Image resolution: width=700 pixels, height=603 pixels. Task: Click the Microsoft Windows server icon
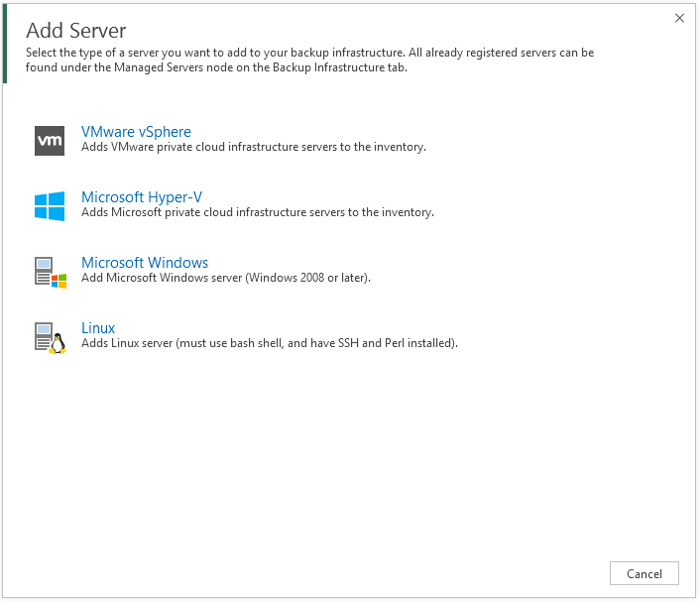tap(48, 272)
